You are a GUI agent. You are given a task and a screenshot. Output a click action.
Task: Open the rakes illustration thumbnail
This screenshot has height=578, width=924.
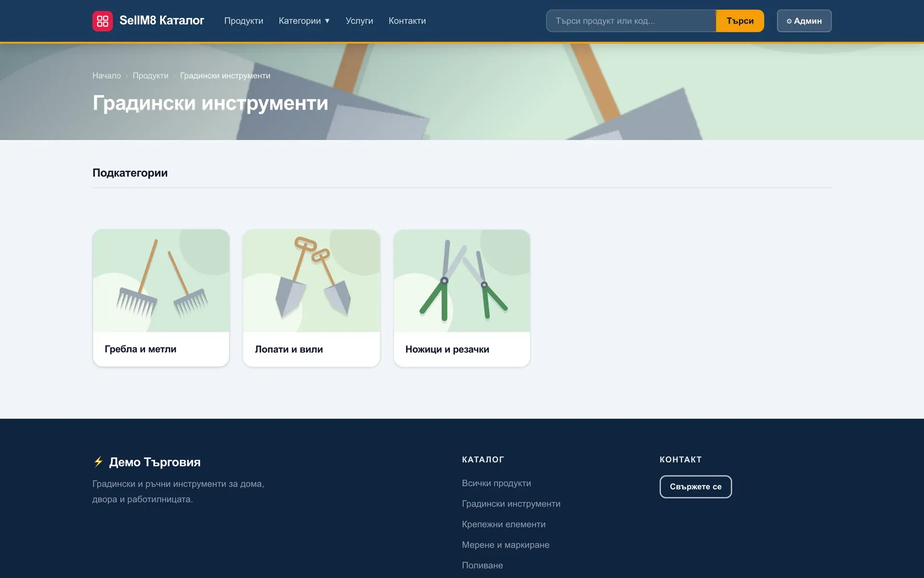pos(161,281)
